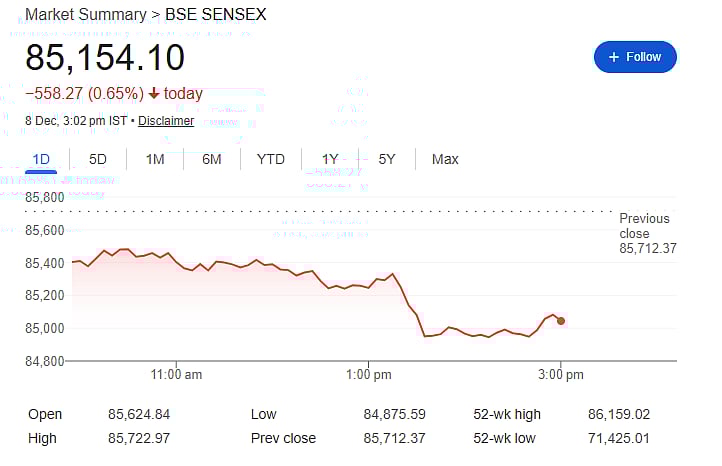Switch to the 1Y tab

(330, 159)
